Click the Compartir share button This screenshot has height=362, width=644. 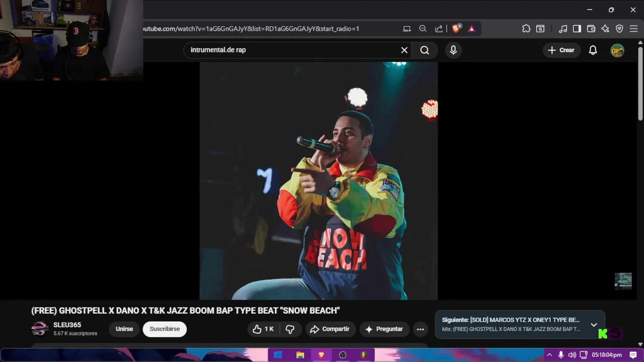click(330, 329)
